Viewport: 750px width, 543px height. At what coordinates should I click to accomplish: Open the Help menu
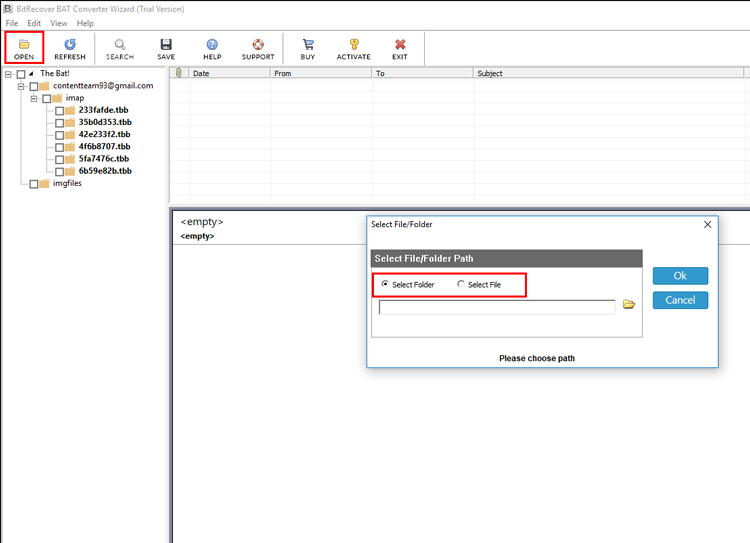click(85, 23)
